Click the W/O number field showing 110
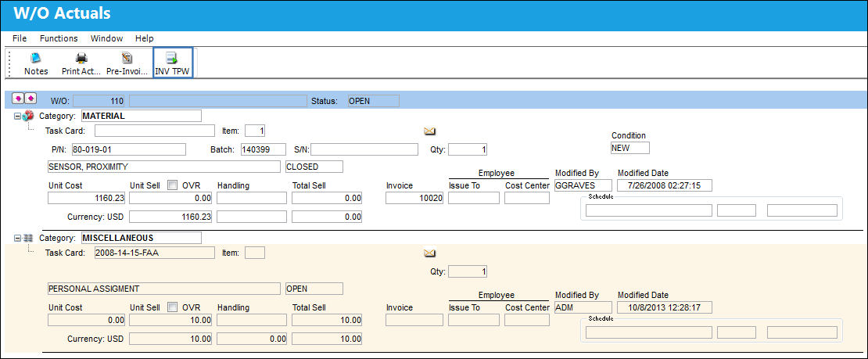Screen dimensions: 868x359 [x=99, y=101]
